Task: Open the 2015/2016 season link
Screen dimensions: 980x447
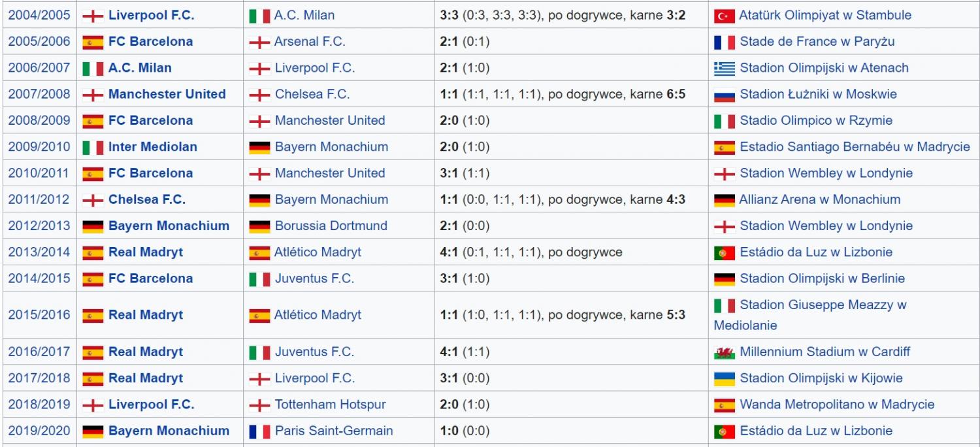Action: (39, 315)
